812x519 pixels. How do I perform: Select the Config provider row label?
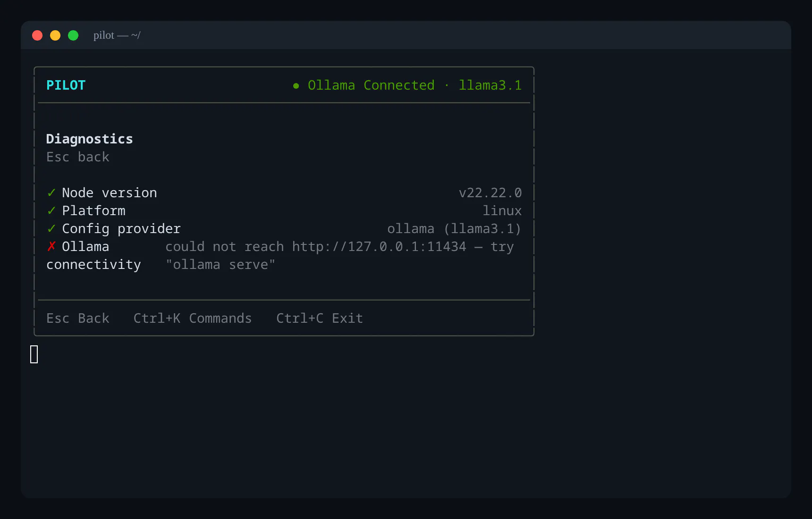pyautogui.click(x=121, y=229)
